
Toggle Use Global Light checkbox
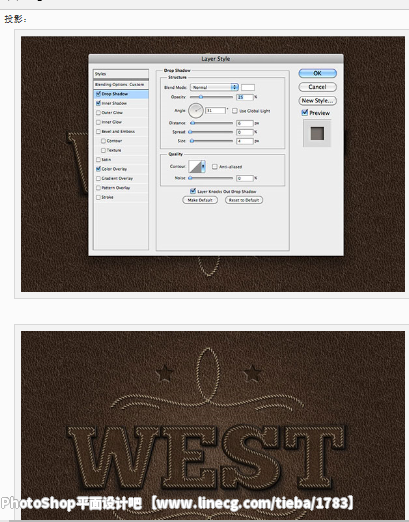tap(235, 111)
